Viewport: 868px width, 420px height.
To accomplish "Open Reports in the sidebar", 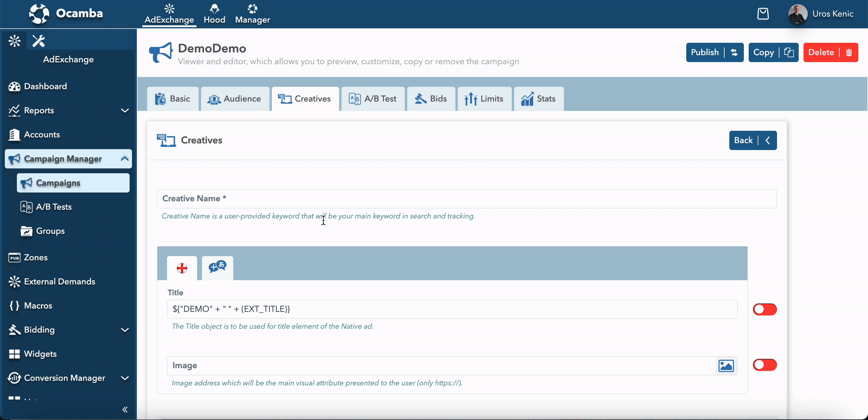I will [x=68, y=110].
